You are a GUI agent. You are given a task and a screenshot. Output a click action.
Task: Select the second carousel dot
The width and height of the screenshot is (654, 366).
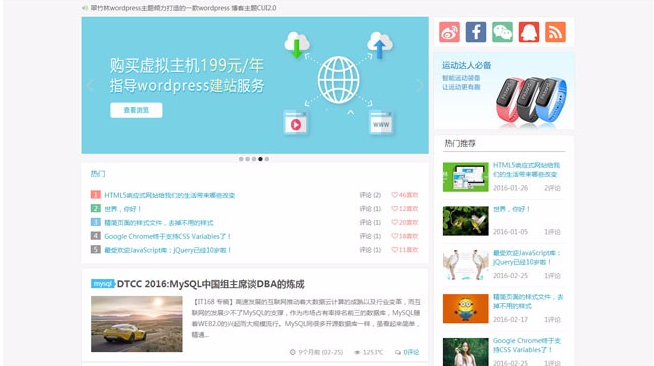(247, 159)
